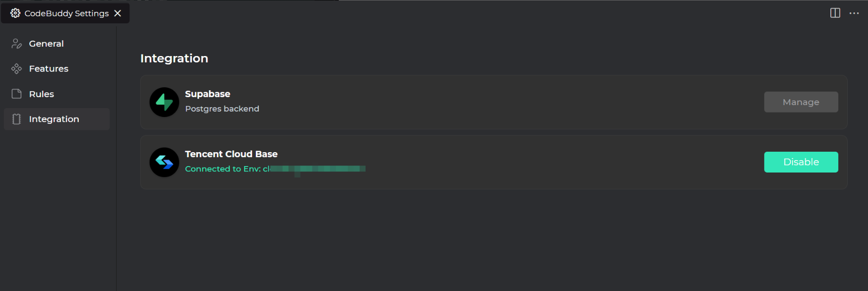Click the connected environment ID text

point(275,169)
